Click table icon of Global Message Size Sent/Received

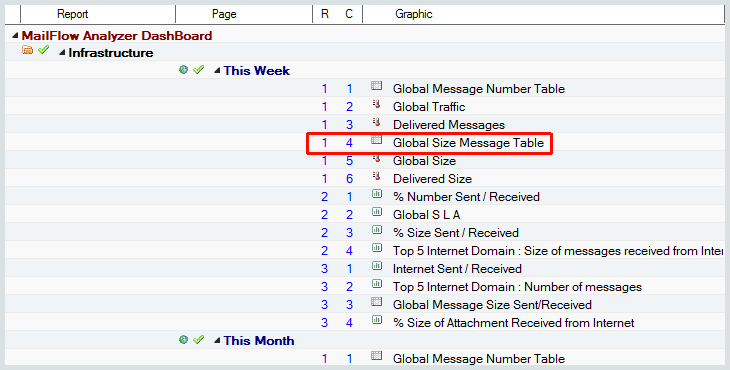[377, 302]
